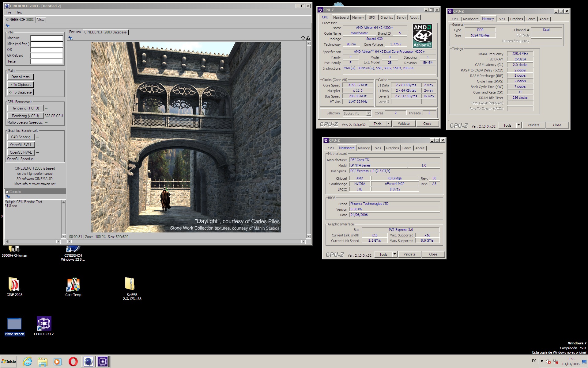Viewport: 588px width, 368px height.
Task: Click the pin icon under CINEBENCH 2003 tab
Action: point(8,26)
